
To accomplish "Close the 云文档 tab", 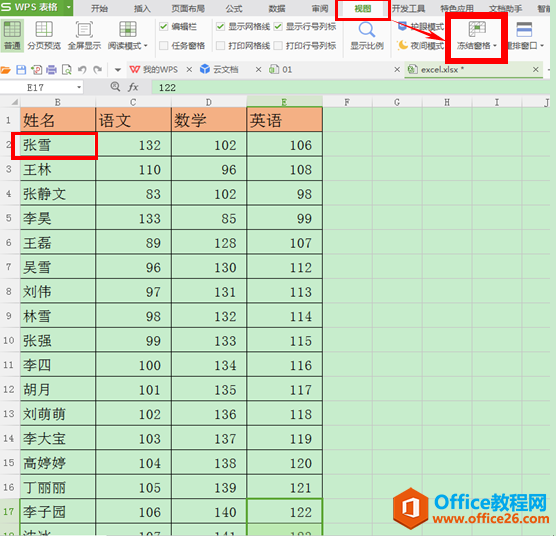I will (258, 70).
